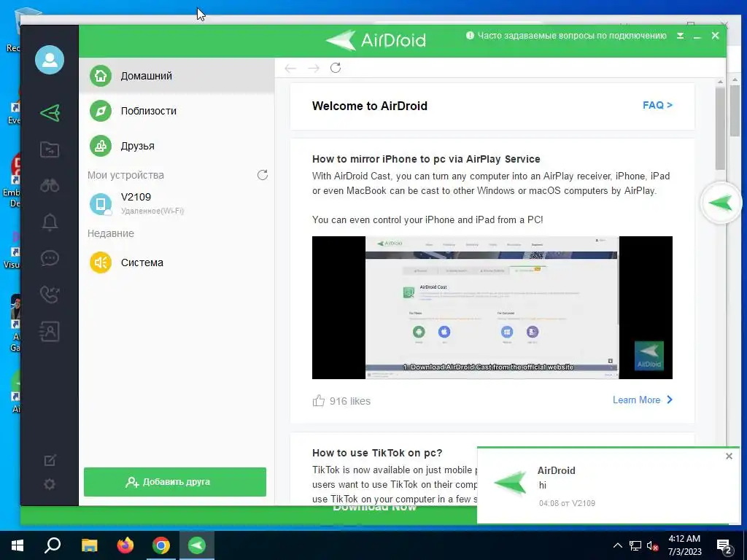This screenshot has width=747, height=560.
Task: Click the Недавние section label
Action: click(111, 233)
